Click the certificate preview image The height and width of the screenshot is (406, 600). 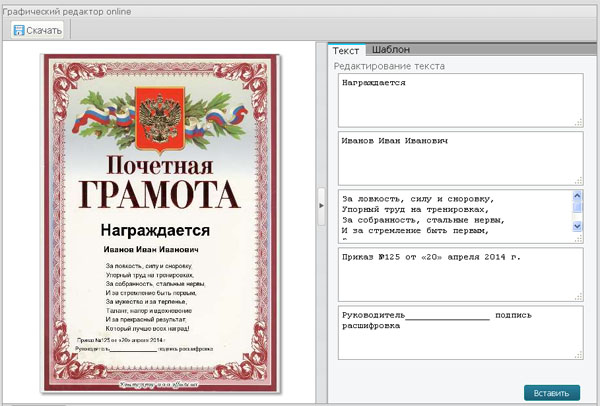160,223
